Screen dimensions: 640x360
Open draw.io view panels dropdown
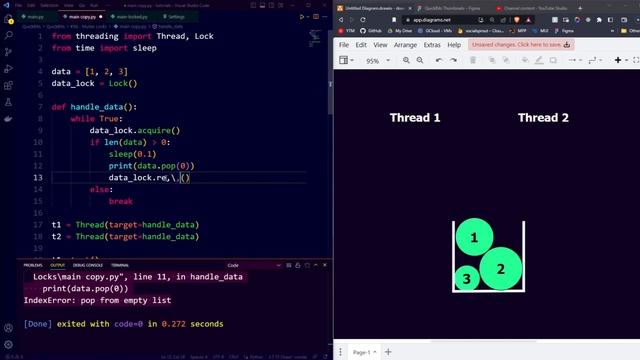pos(346,60)
